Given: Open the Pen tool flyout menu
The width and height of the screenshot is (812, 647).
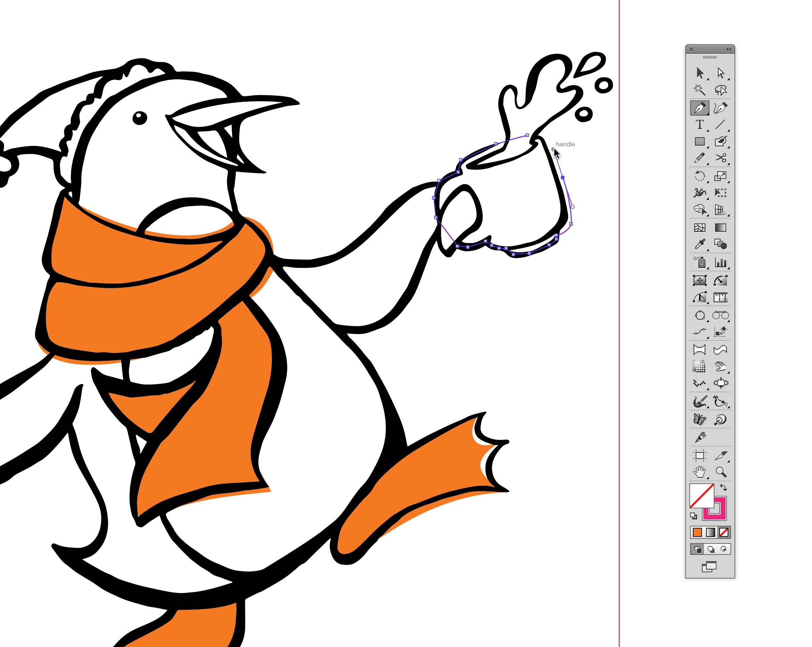Looking at the screenshot, I should click(708, 114).
